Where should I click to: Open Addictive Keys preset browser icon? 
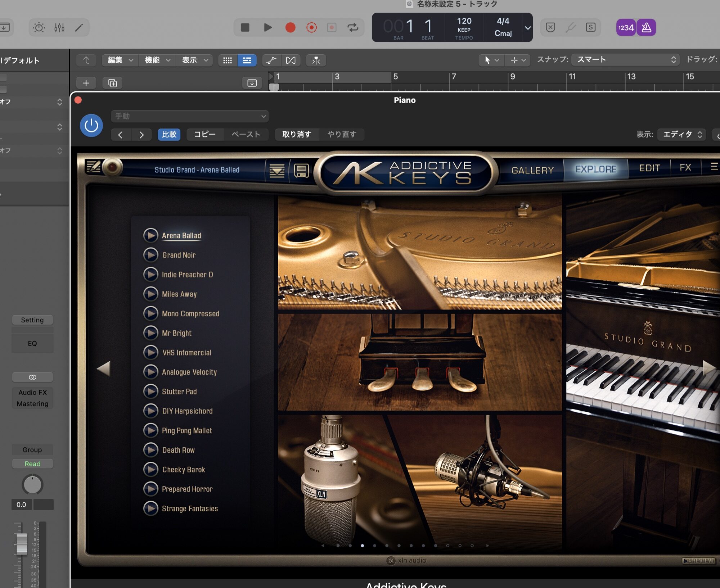point(277,171)
